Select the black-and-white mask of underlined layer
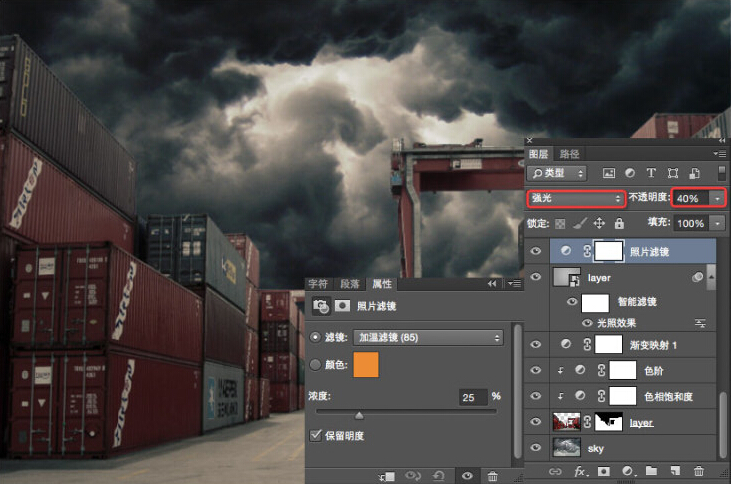The height and width of the screenshot is (484, 731). click(608, 422)
